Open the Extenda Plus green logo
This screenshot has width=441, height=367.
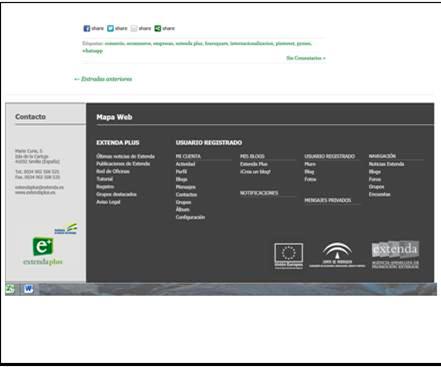(43, 251)
